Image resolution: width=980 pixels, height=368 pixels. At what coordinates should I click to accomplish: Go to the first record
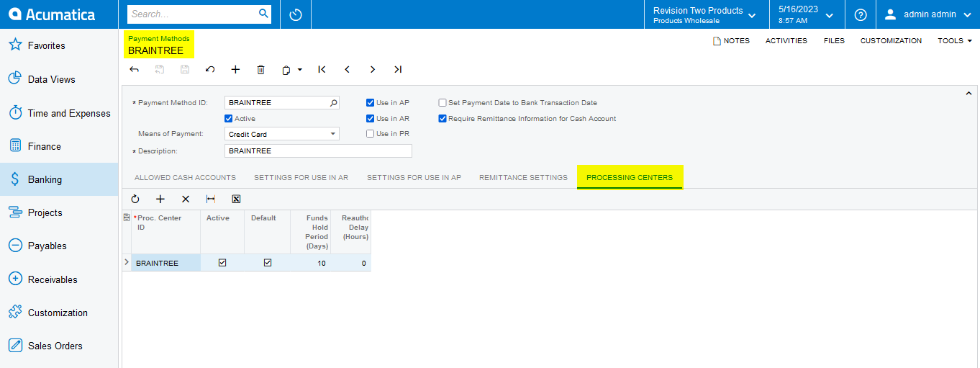coord(322,70)
